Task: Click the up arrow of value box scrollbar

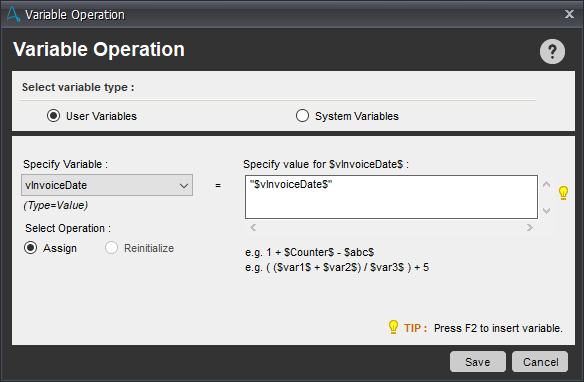Action: click(x=546, y=184)
